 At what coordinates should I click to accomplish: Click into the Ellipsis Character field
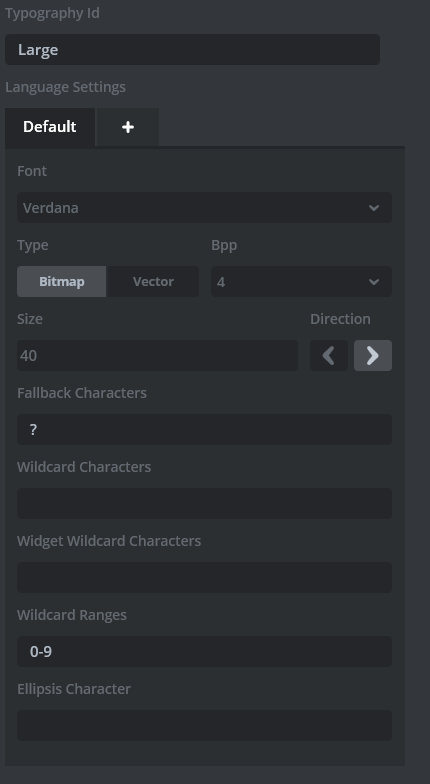pyautogui.click(x=204, y=726)
